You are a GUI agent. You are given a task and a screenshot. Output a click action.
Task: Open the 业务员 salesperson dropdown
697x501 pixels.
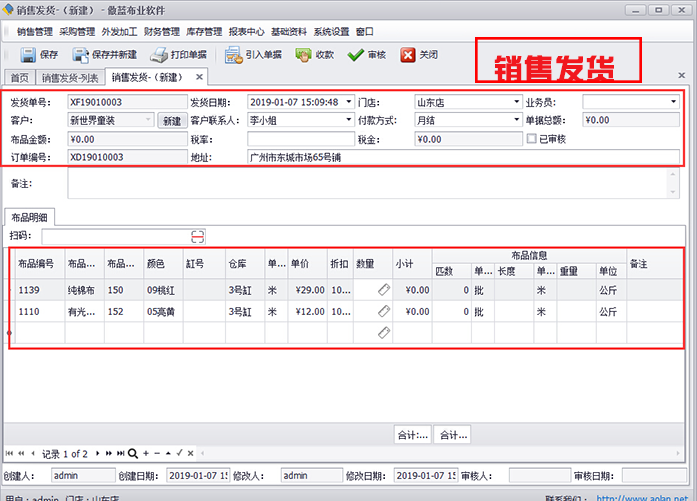coord(673,102)
